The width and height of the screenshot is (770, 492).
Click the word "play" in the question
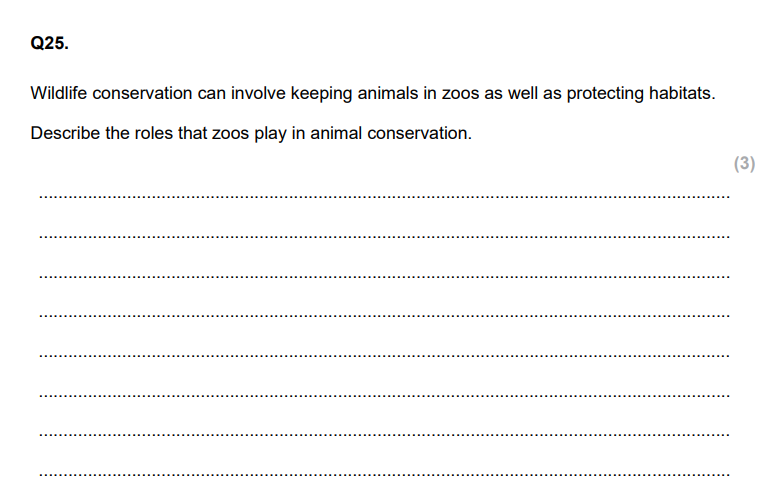click(270, 134)
